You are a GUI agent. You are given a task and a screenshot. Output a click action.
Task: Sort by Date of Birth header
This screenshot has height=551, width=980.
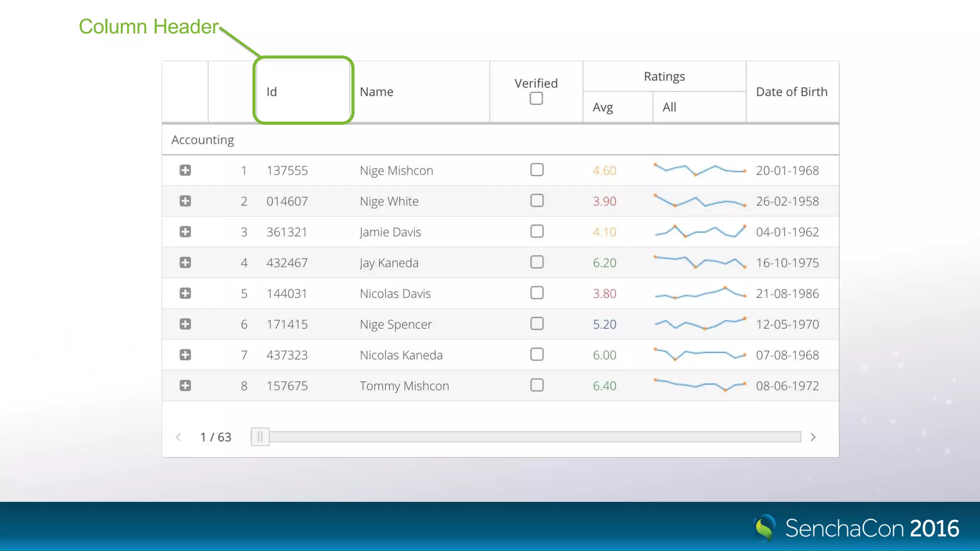(x=792, y=91)
